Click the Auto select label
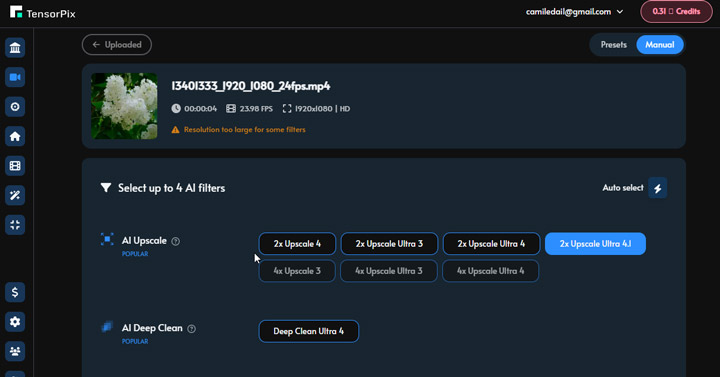Viewport: 720px width, 377px height. click(x=623, y=188)
